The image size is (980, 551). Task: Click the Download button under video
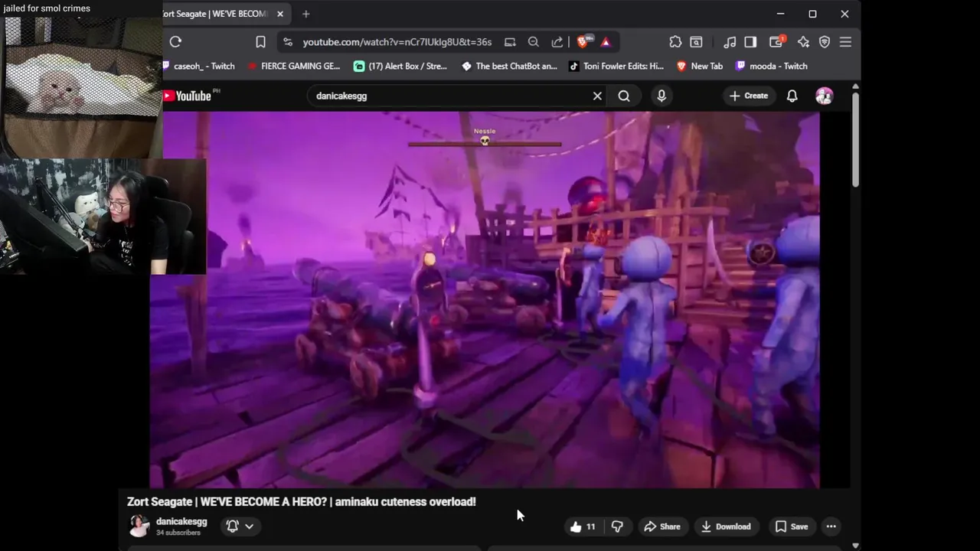tap(726, 527)
